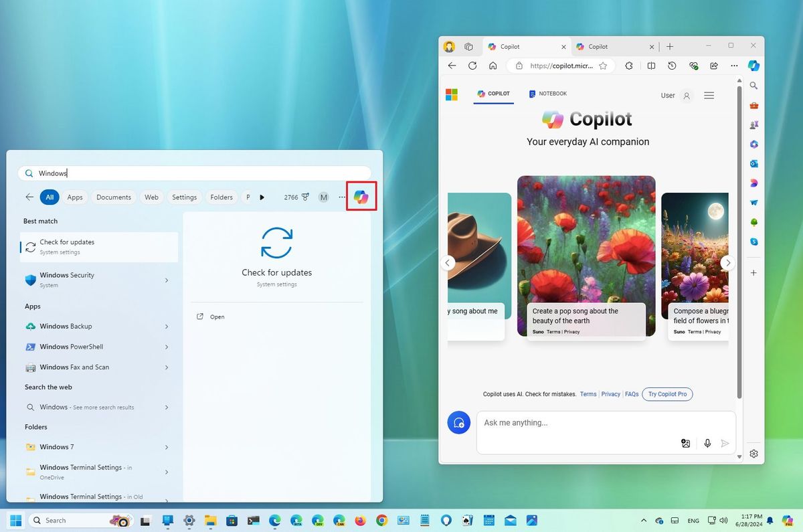803x532 pixels.
Task: Select the Apps filter in Windows Search
Action: coord(75,197)
